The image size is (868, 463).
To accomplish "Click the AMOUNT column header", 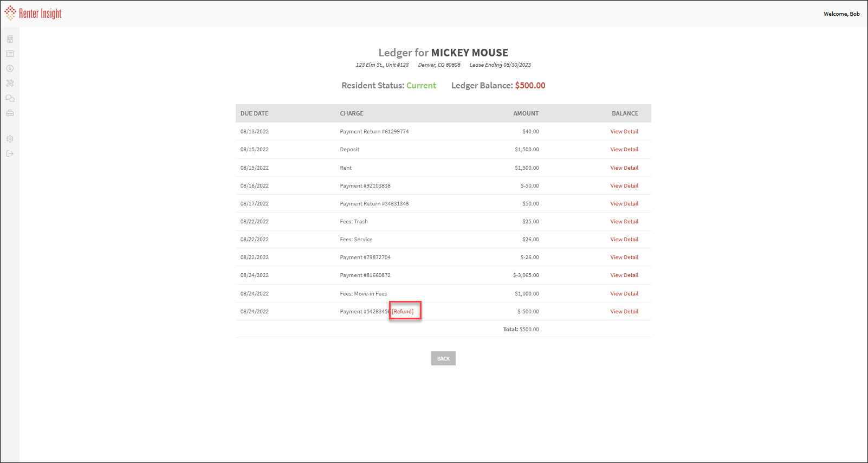I will pyautogui.click(x=526, y=113).
